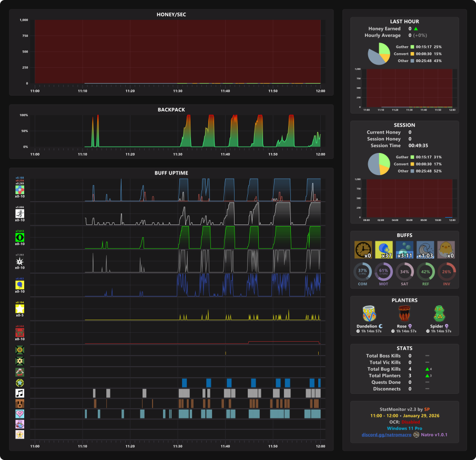This screenshot has height=460, width=476.
Task: Click the pink-and-blue buff icon below the pink heart
Action: [20, 424]
